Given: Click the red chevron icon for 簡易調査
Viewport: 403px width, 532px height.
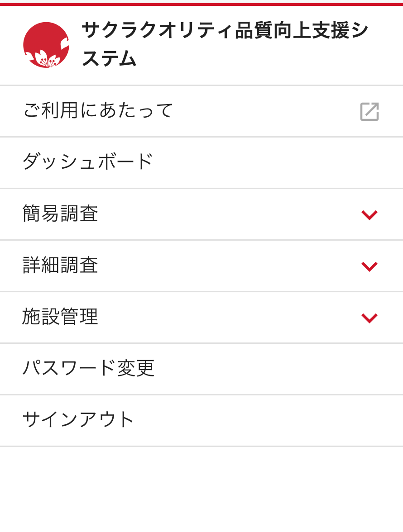Looking at the screenshot, I should click(369, 215).
